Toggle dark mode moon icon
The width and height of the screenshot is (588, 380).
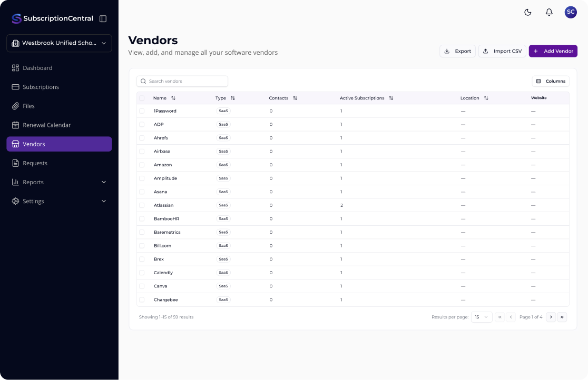pyautogui.click(x=527, y=12)
